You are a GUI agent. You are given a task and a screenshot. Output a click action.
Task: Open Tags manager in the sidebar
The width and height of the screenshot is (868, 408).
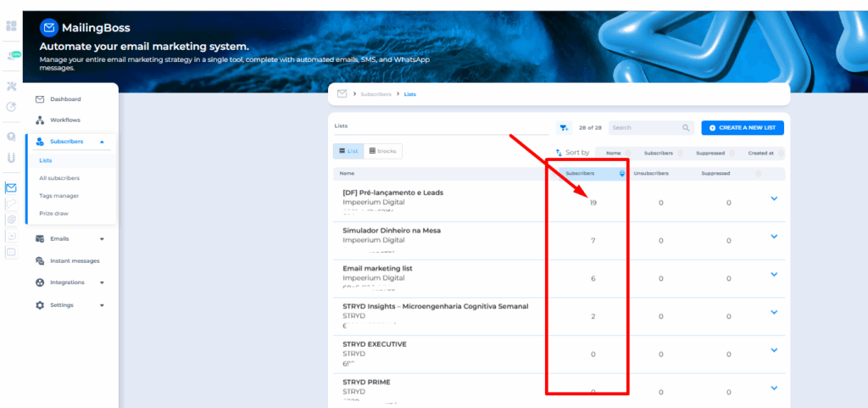pos(58,196)
